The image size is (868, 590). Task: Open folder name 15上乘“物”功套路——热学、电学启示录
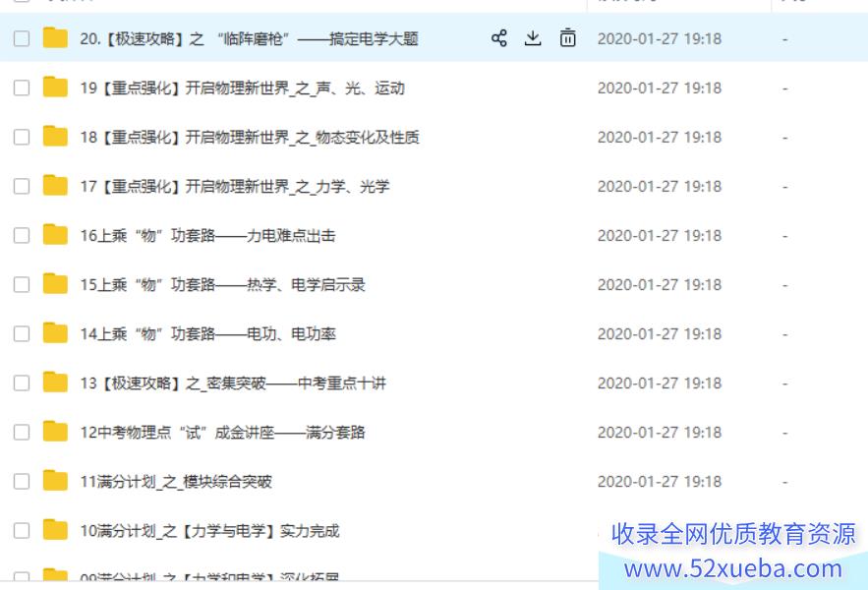(x=222, y=285)
